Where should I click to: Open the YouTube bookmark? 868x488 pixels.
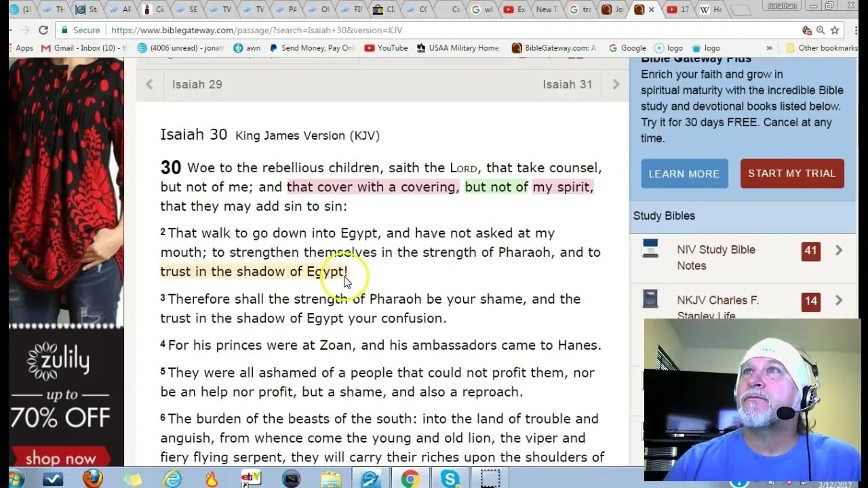pos(386,48)
